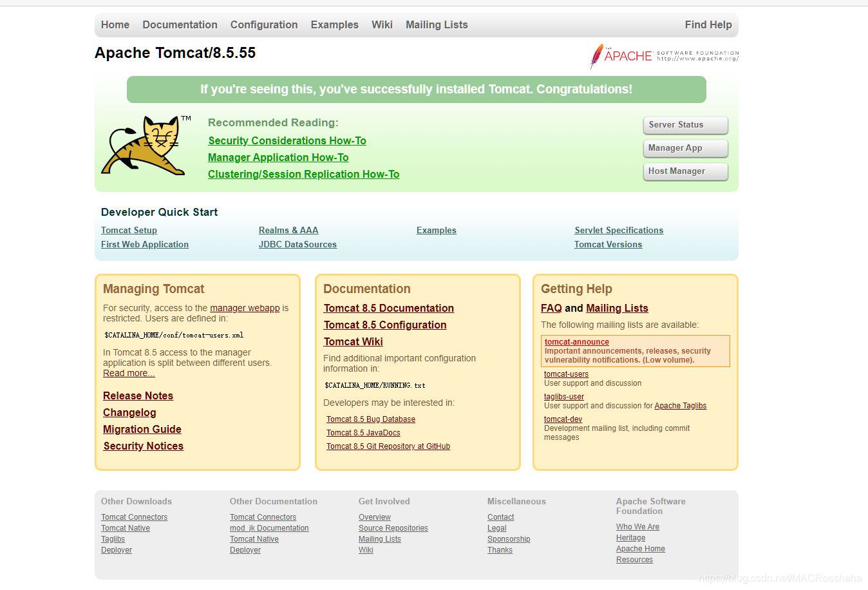Open Security Considerations How-To link
The height and width of the screenshot is (590, 868).
coord(287,140)
